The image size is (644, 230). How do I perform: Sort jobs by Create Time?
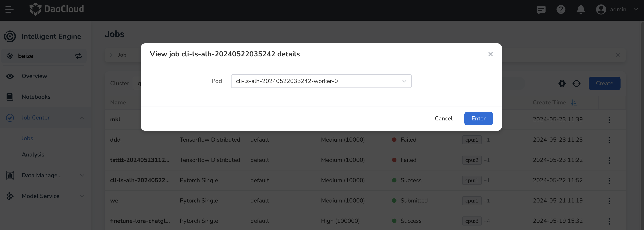(574, 103)
